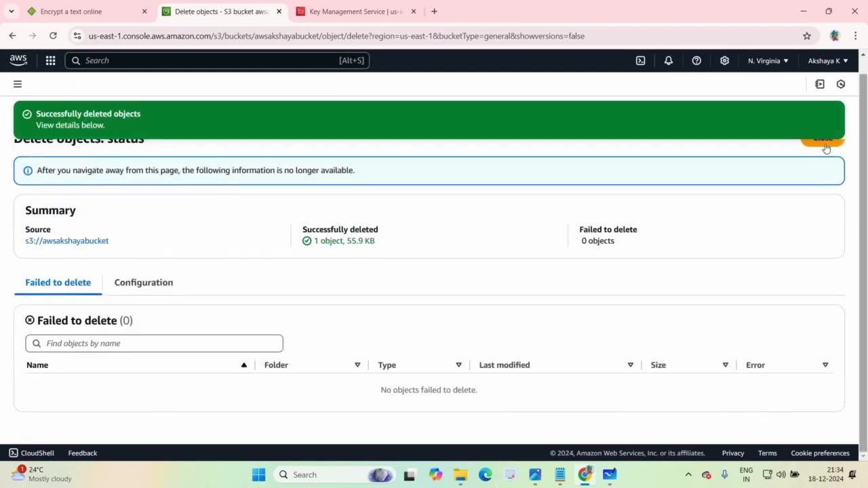Sort by the Type column arrow

pyautogui.click(x=458, y=365)
